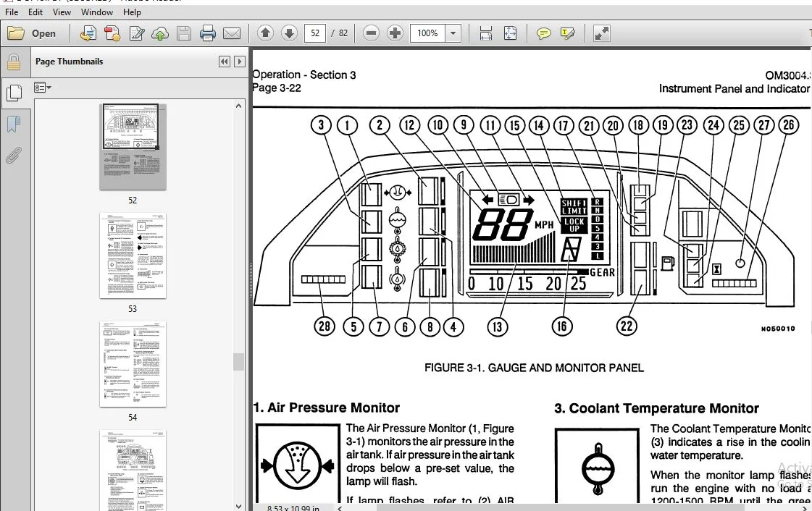Click the zoom percentage field 100%
Screen dimensions: 812x511
pyautogui.click(x=428, y=33)
